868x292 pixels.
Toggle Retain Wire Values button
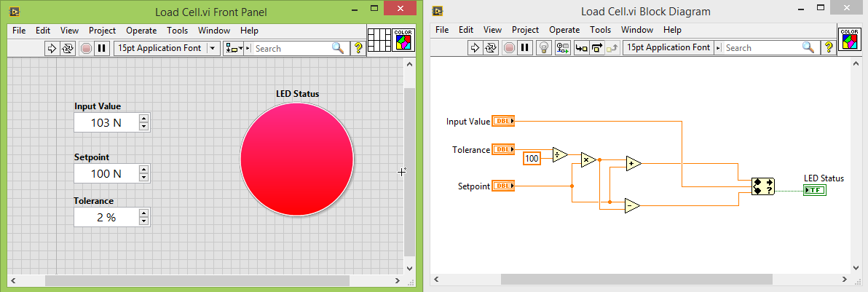click(562, 47)
